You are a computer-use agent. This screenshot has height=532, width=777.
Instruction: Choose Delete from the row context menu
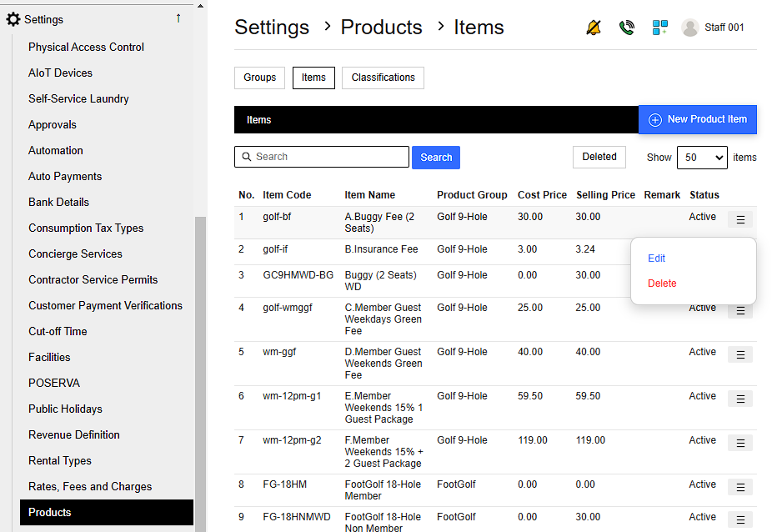tap(662, 284)
